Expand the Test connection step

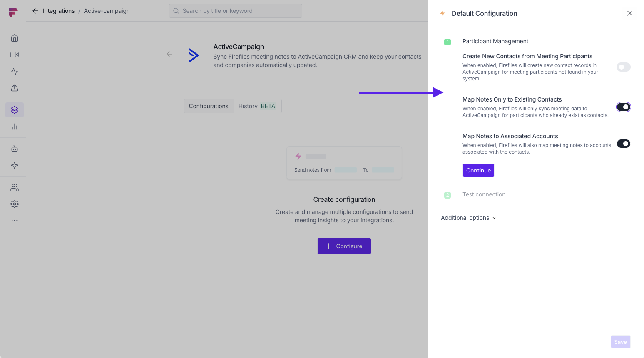pos(484,194)
